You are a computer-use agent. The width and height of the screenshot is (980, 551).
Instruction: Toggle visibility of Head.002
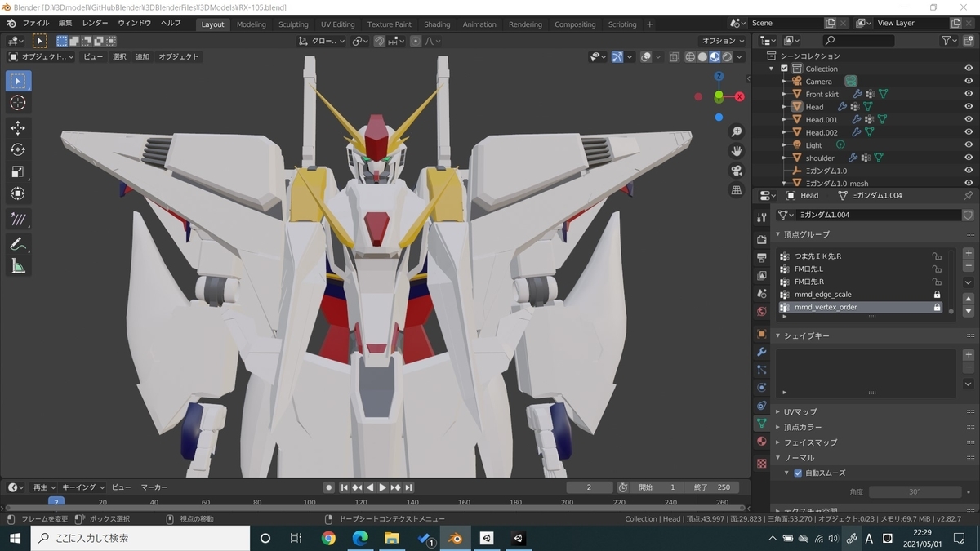(x=969, y=132)
